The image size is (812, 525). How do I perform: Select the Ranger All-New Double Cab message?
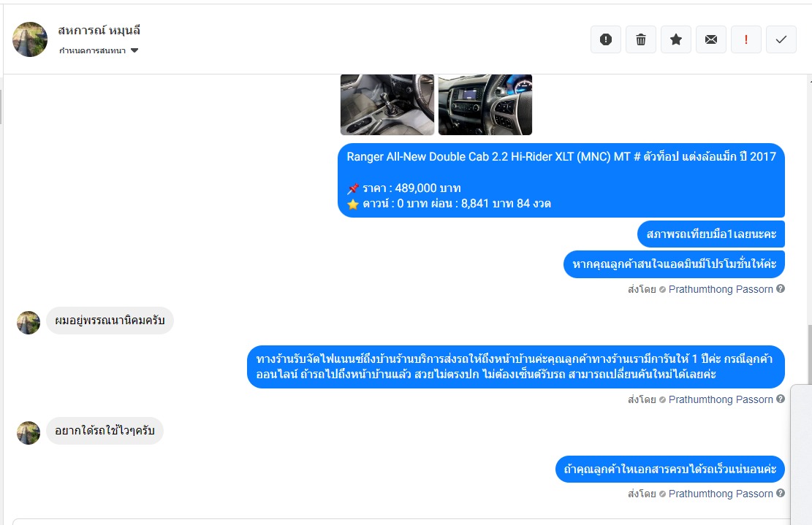(x=561, y=180)
